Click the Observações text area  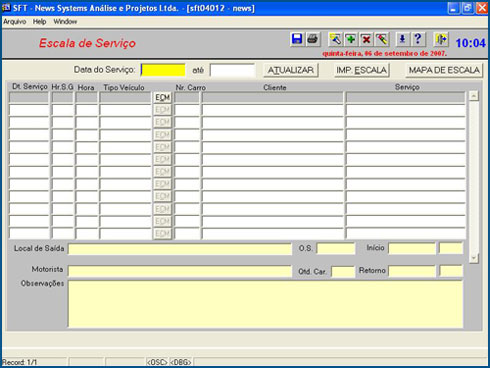coord(266,304)
